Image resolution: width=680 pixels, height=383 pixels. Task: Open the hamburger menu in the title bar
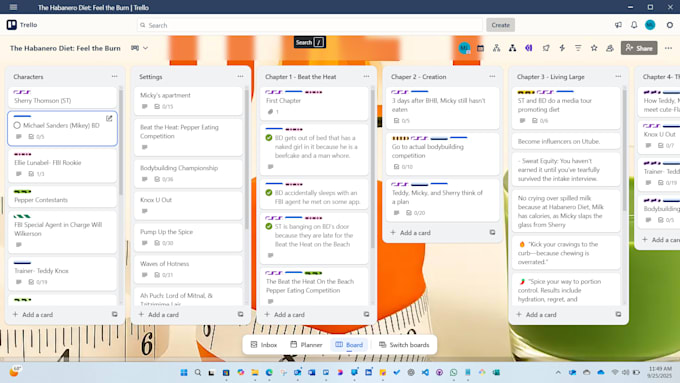[13, 7]
